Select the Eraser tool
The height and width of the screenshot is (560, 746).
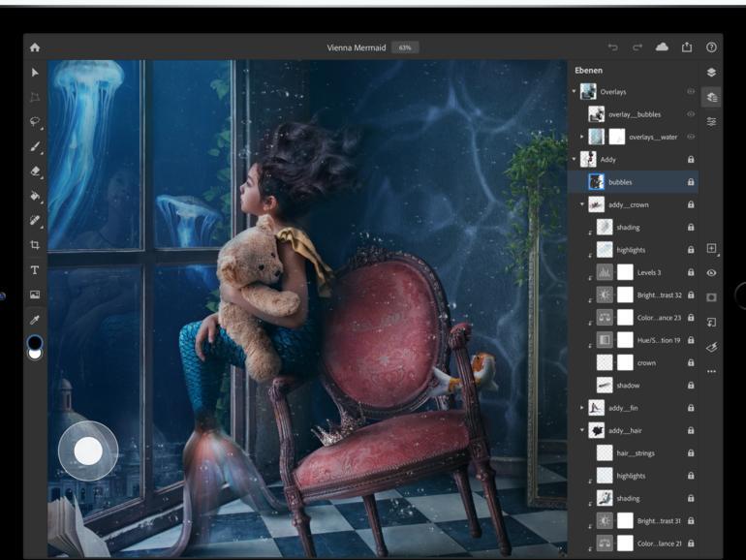click(x=35, y=171)
